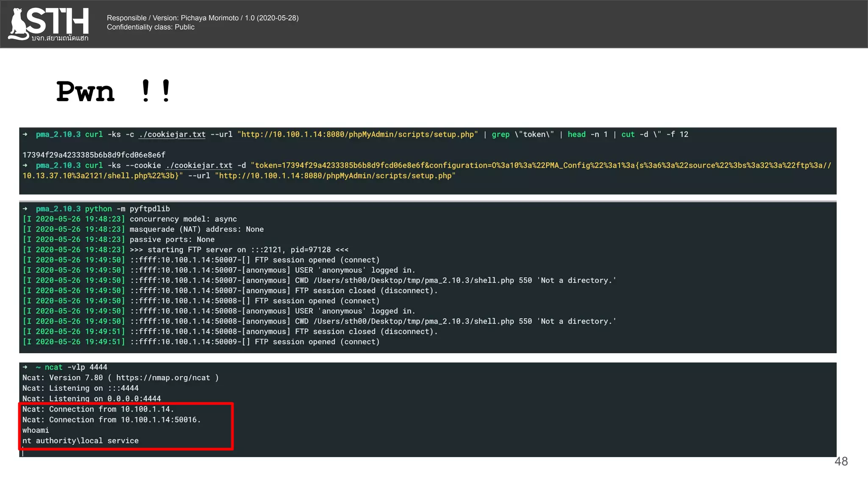Click 'Confidentiality class: Public' header text
The image size is (868, 488).
click(x=150, y=27)
